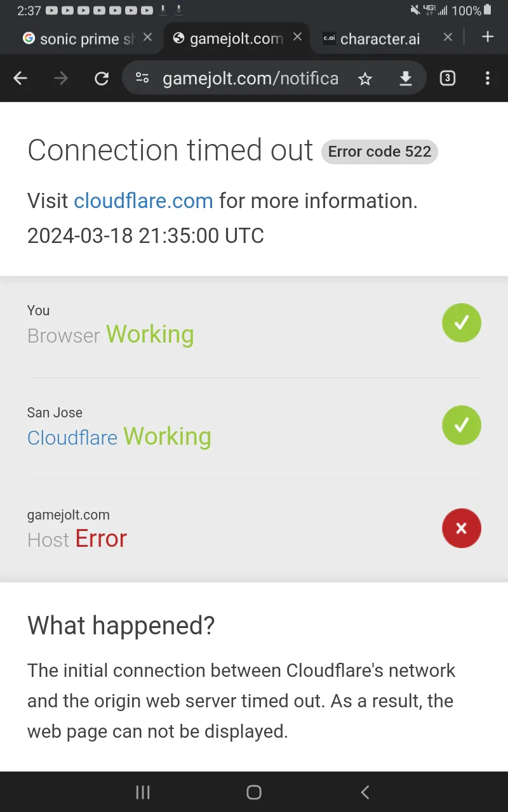
Task: Reload the gamejolt.com page
Action: pos(101,78)
